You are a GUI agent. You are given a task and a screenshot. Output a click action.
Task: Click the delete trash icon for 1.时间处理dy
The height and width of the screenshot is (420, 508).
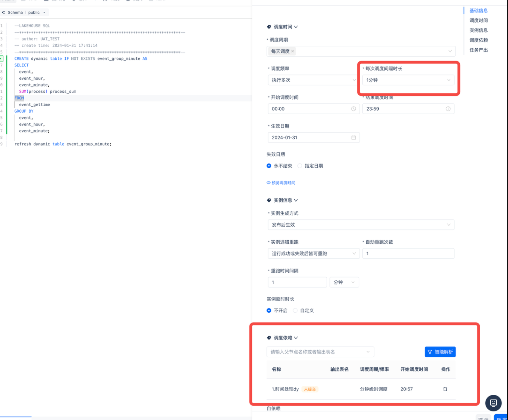click(x=445, y=389)
